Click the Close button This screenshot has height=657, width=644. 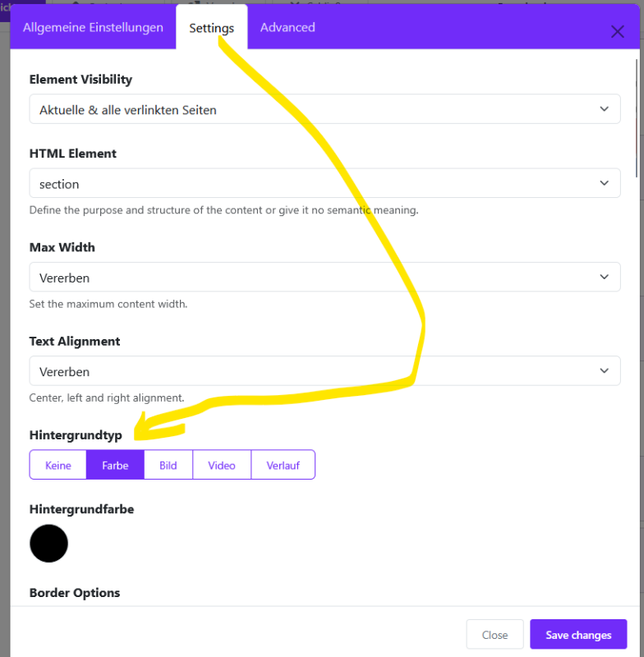point(494,634)
